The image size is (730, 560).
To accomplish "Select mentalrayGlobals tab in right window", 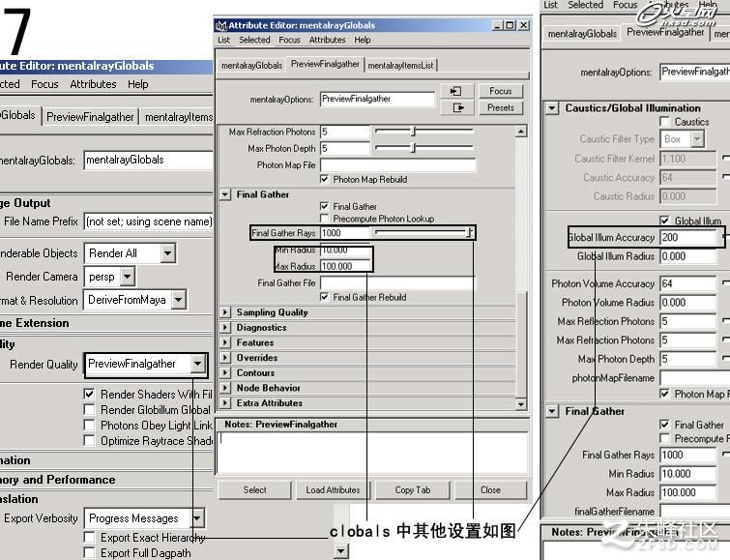I will pos(582,34).
